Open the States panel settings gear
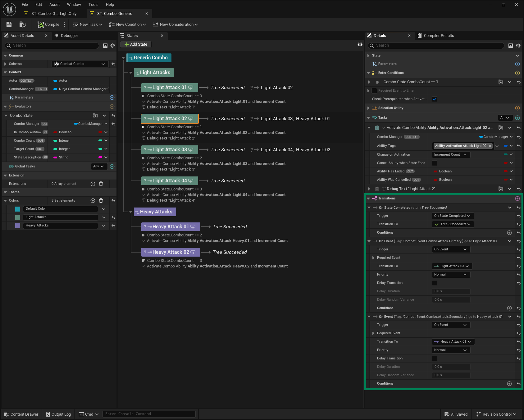524x420 pixels. point(360,44)
